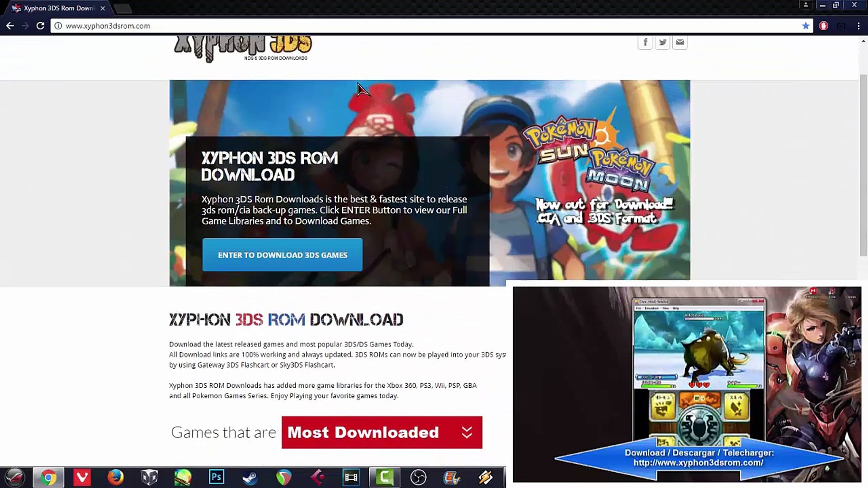Viewport: 868px width, 488px height.
Task: Launch Firefox from the taskbar
Action: tap(116, 477)
